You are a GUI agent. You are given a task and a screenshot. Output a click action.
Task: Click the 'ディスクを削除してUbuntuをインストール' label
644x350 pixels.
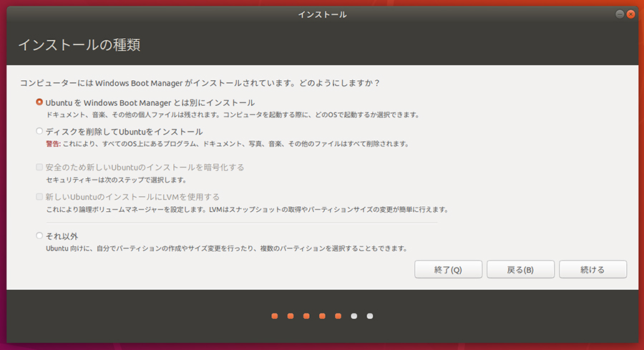pos(124,132)
